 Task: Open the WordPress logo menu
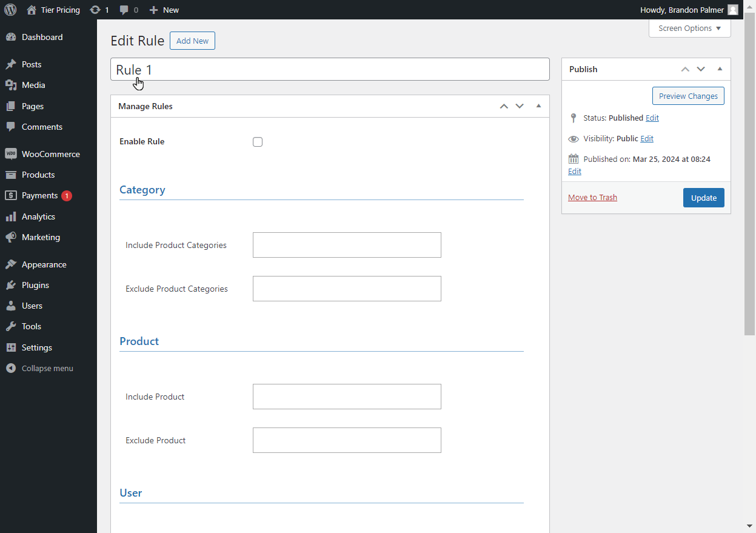tap(10, 10)
